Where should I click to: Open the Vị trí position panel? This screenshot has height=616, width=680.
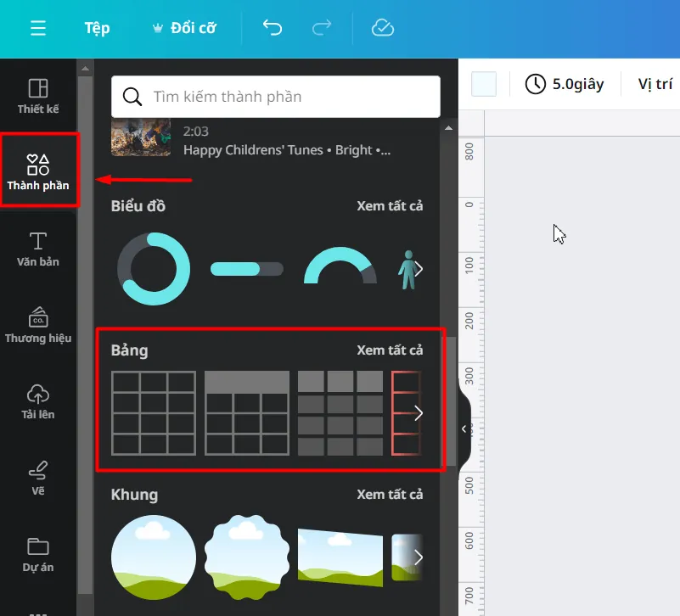click(655, 84)
